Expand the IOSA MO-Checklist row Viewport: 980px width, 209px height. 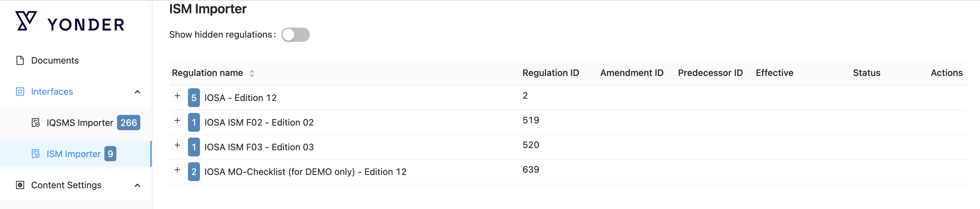tap(177, 170)
